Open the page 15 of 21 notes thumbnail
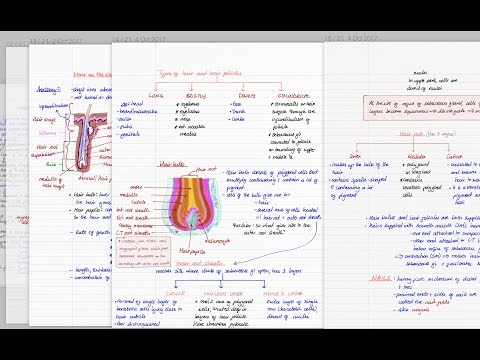The height and width of the screenshot is (360, 480). coord(402,185)
